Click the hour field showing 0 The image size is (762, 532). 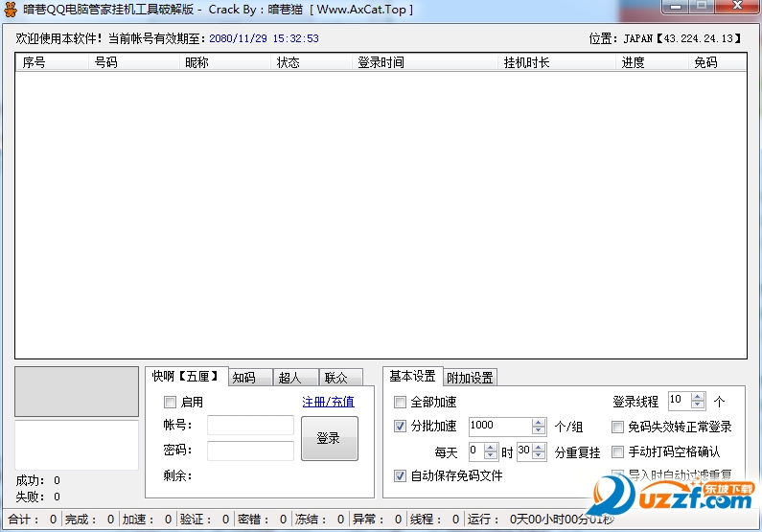coord(476,451)
